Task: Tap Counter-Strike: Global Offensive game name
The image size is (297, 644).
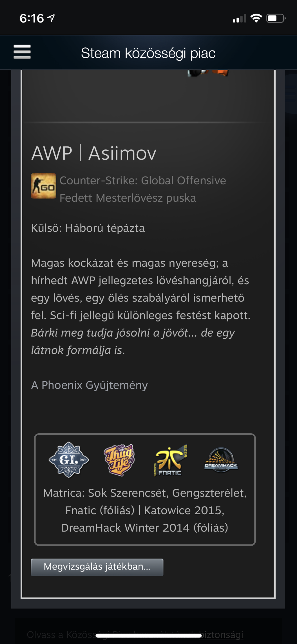Action: 143,180
